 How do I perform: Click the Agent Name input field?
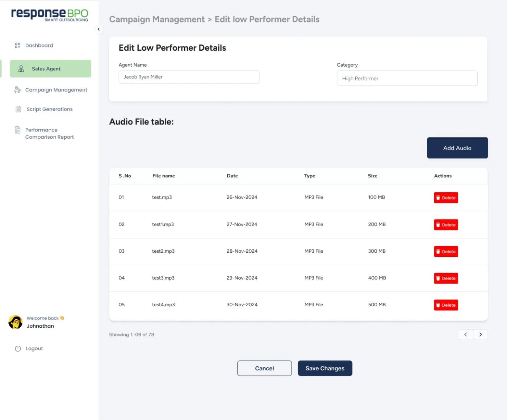point(189,77)
